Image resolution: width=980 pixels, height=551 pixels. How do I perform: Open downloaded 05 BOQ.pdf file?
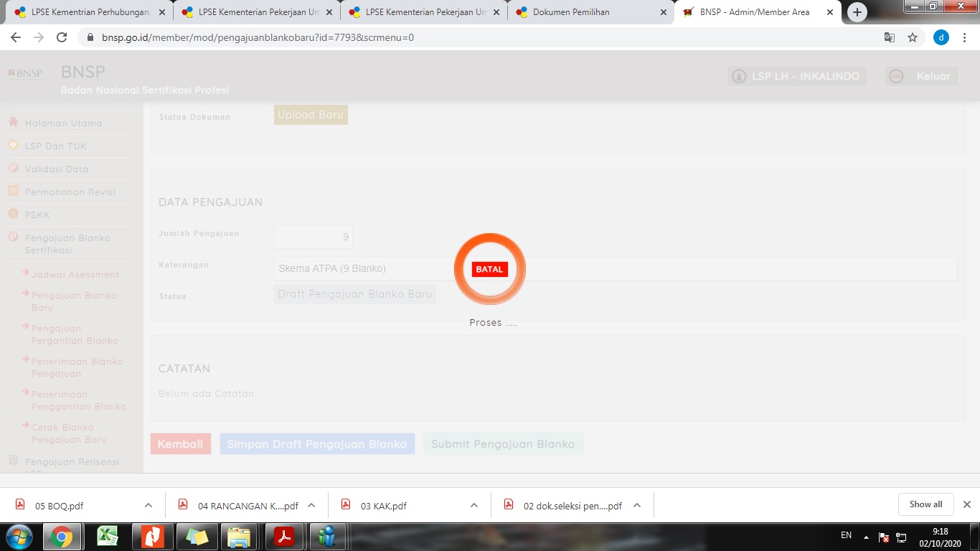(60, 505)
